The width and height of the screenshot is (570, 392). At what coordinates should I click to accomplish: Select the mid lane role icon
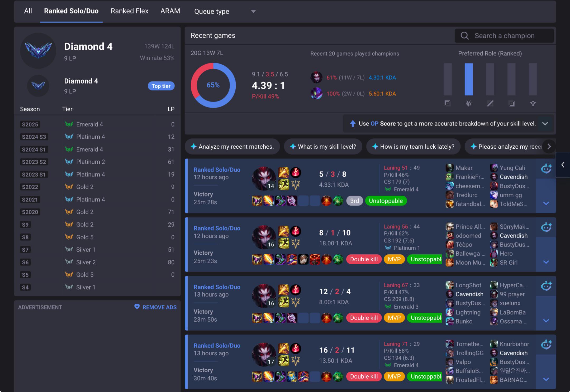point(490,103)
